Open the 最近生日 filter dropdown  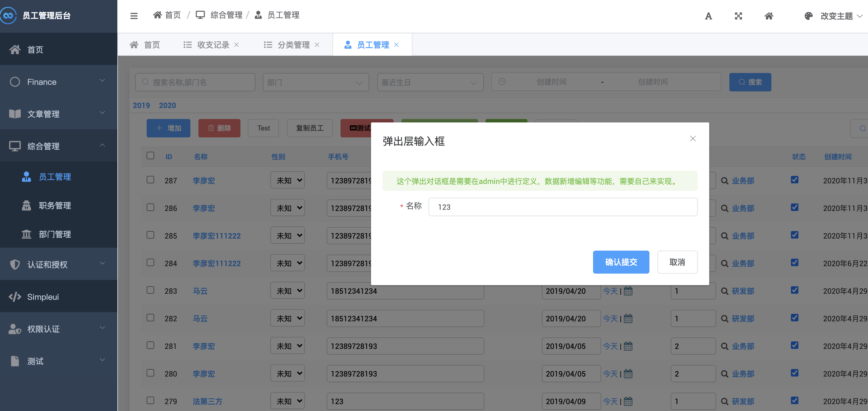point(430,82)
